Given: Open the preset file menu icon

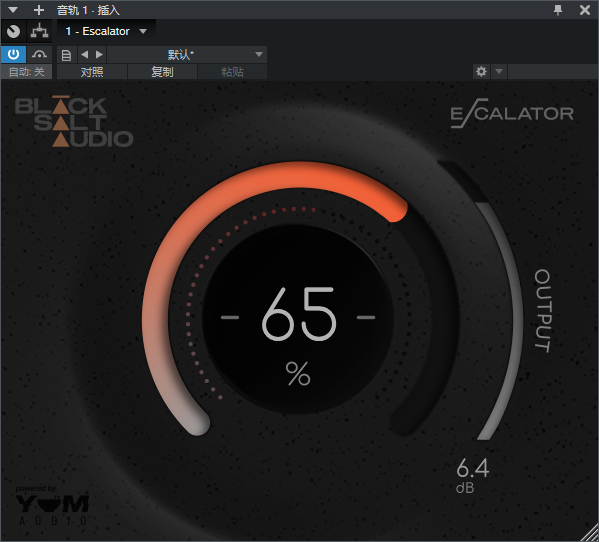Looking at the screenshot, I should point(66,55).
